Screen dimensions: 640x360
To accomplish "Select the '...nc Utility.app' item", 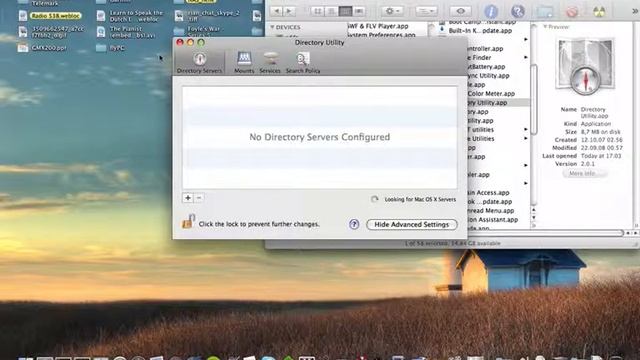I will pyautogui.click(x=488, y=76).
